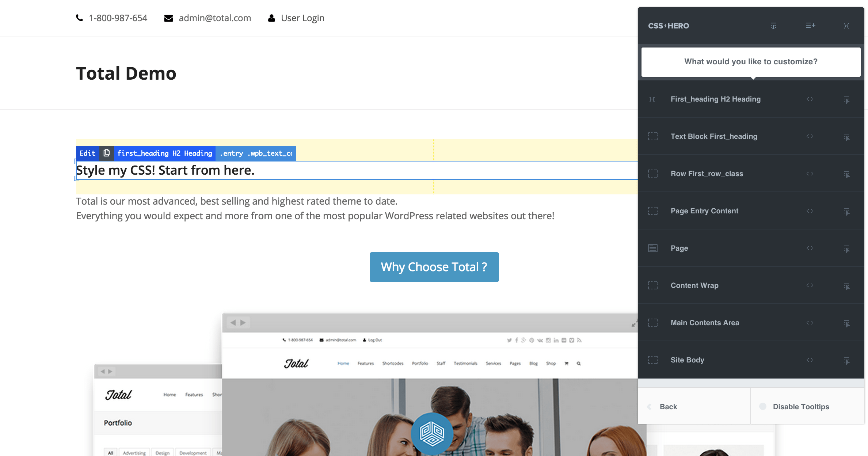Click pointer icon on Text Block First_heading row
The width and height of the screenshot is (868, 456).
[846, 137]
